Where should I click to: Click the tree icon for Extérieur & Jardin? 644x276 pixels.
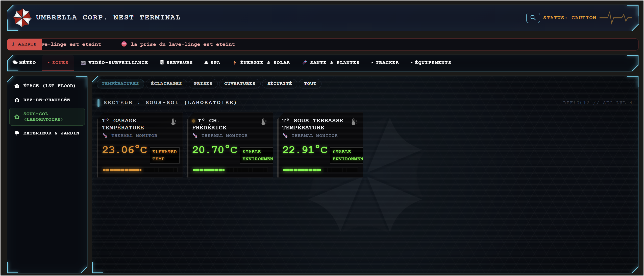pos(17,133)
